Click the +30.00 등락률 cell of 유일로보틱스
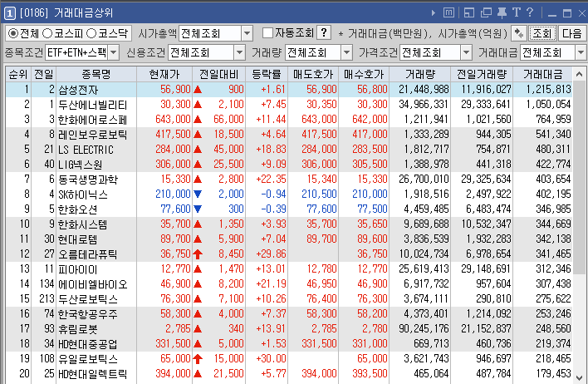The width and height of the screenshot is (588, 384). (x=271, y=359)
